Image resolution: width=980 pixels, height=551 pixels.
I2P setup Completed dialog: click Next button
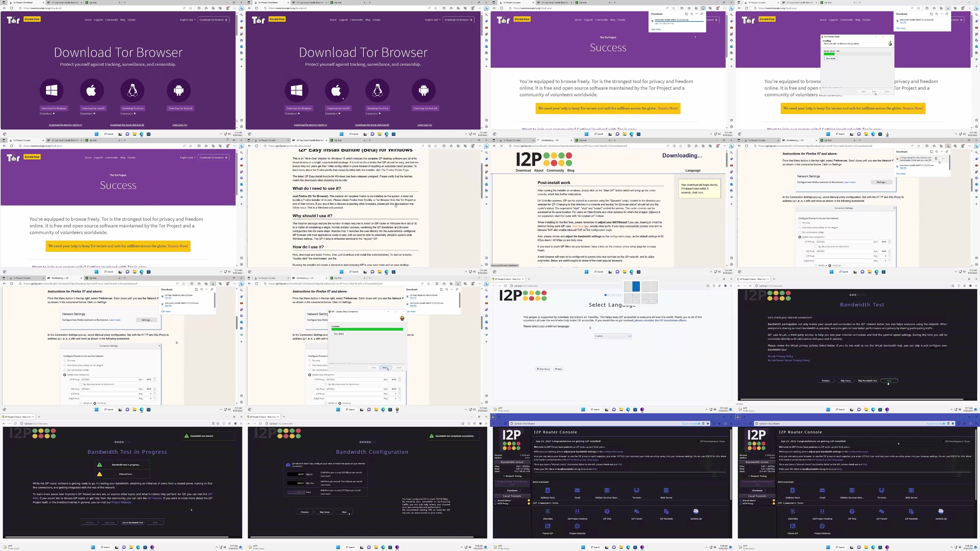tap(385, 368)
